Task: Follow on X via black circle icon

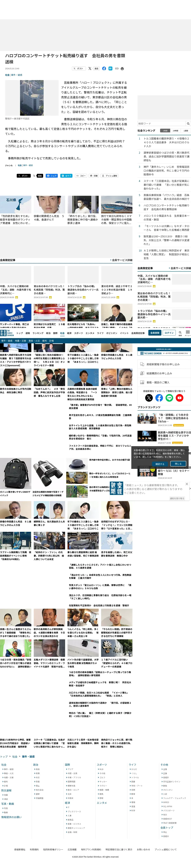Action: click(x=149, y=398)
